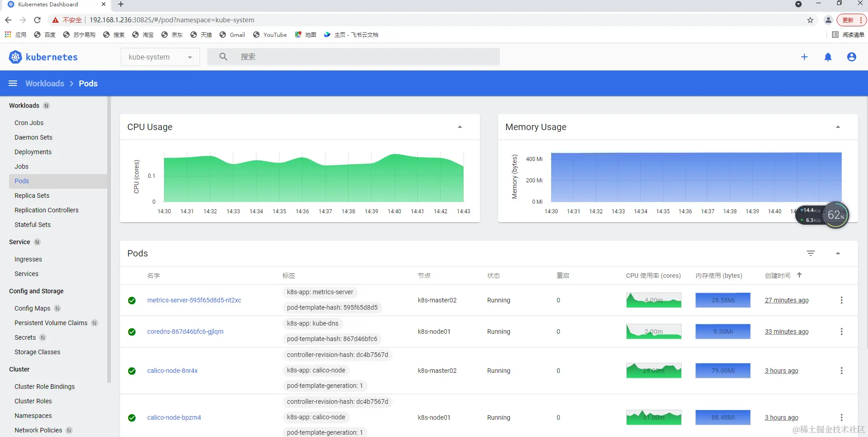Go to Deployments in sidebar
Viewport: 868px width, 437px height.
click(33, 152)
